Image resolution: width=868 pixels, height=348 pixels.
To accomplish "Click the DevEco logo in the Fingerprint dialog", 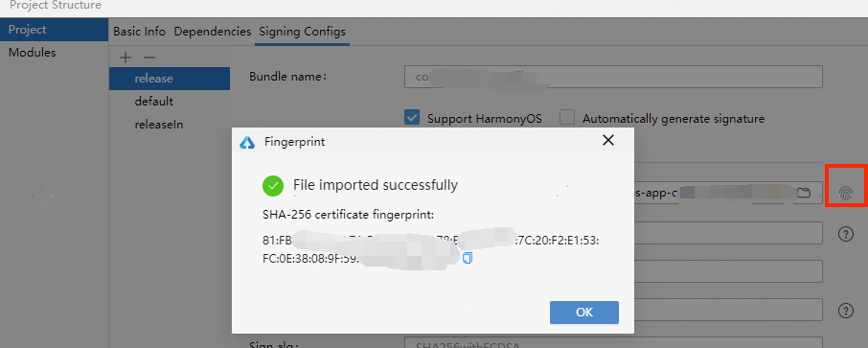I will [247, 143].
